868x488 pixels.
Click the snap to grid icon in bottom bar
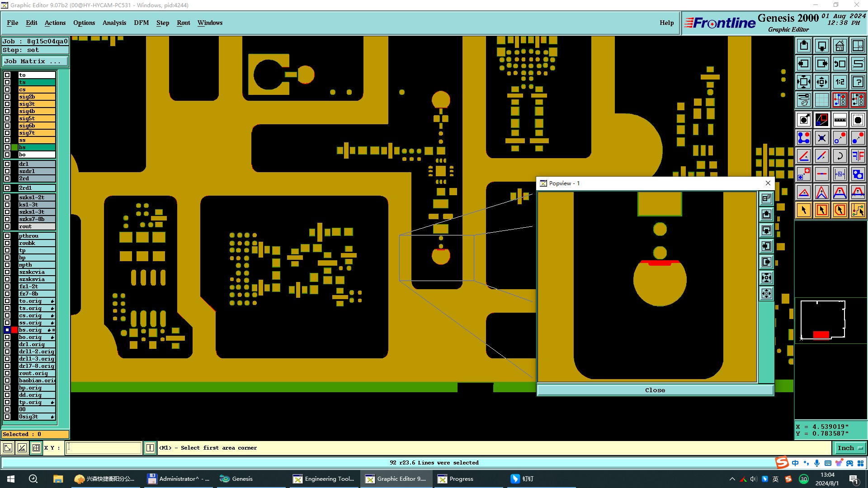click(x=36, y=448)
